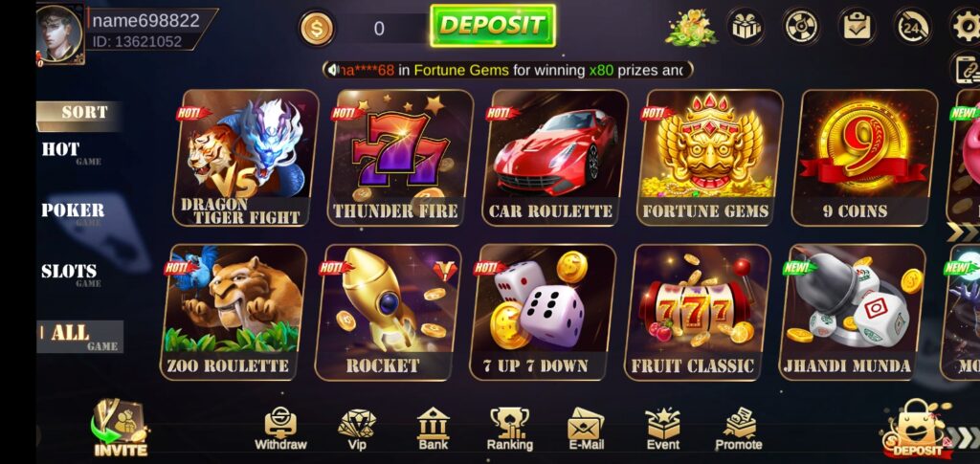Open the gift box icon in top bar
980x464 pixels.
tap(746, 27)
